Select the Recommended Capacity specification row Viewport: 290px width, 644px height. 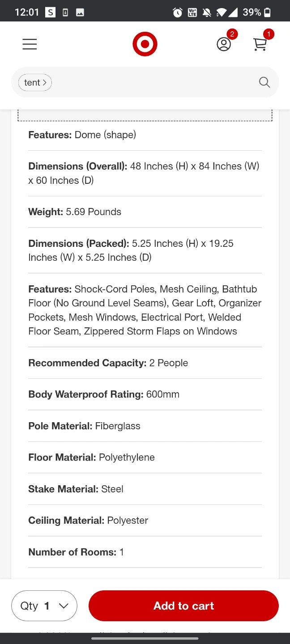tap(145, 363)
